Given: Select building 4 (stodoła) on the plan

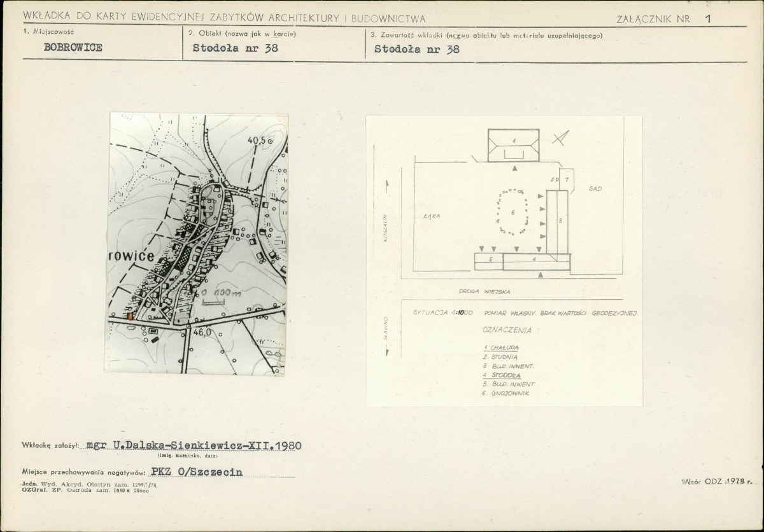Looking at the screenshot, I should 536,262.
